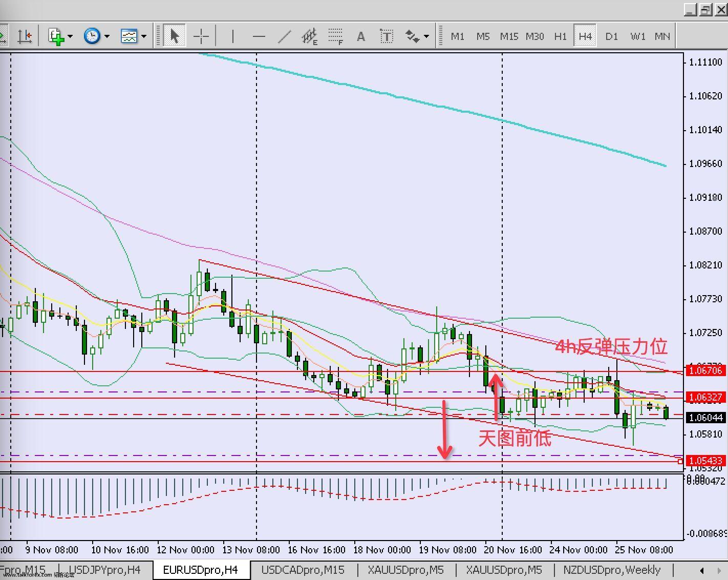The image size is (728, 580).
Task: Select the text label 'T' tool
Action: [x=387, y=36]
